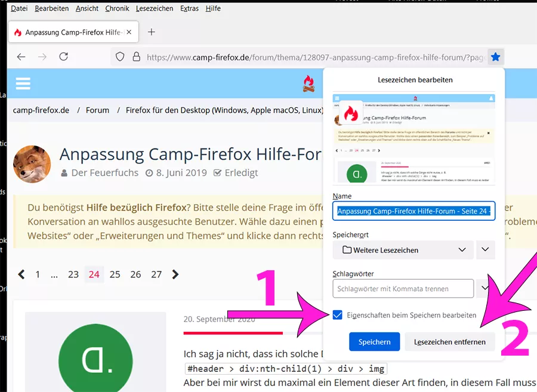Go to next page with right chevron
This screenshot has width=537, height=392.
coord(175,274)
